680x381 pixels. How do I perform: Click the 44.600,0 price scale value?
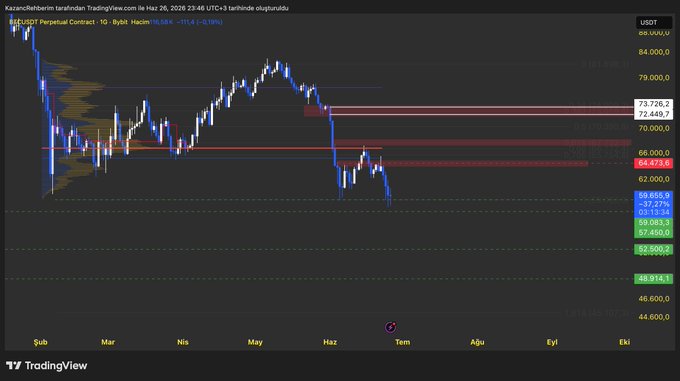coord(654,317)
